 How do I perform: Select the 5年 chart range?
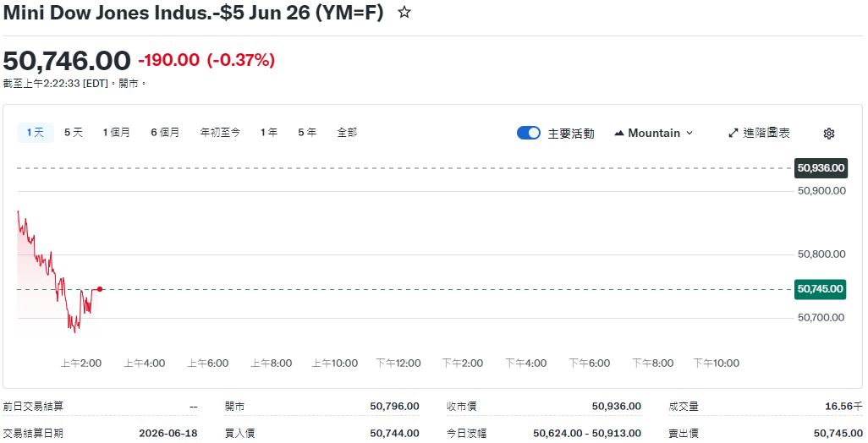point(307,133)
